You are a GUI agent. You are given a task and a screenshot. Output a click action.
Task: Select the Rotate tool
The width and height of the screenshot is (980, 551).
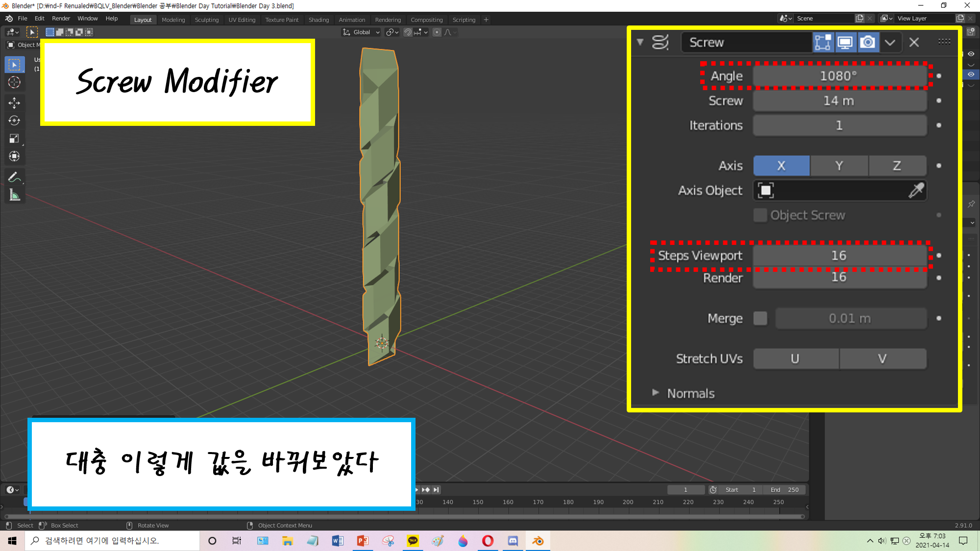click(14, 120)
